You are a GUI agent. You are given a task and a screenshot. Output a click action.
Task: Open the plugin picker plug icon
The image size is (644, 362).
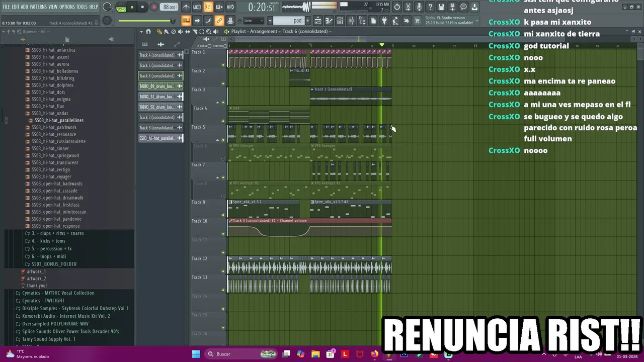point(384,21)
